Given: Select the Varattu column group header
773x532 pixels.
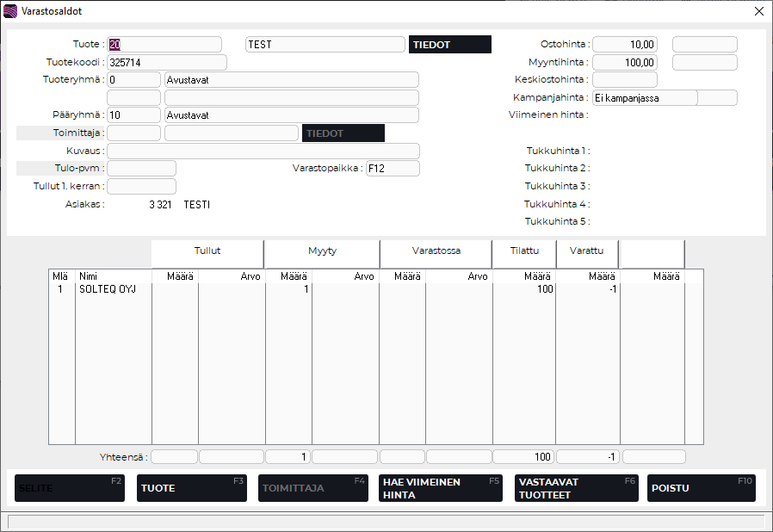Looking at the screenshot, I should (587, 251).
